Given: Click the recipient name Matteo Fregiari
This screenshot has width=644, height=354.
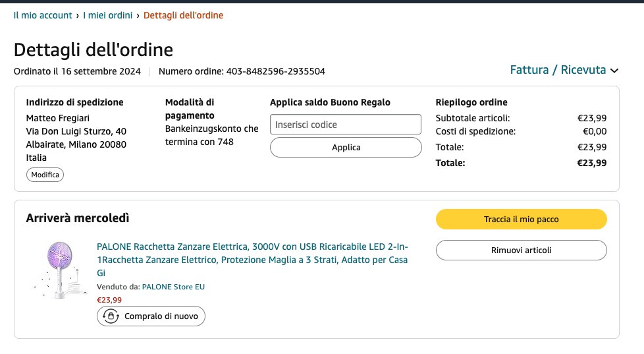Looking at the screenshot, I should coord(57,118).
